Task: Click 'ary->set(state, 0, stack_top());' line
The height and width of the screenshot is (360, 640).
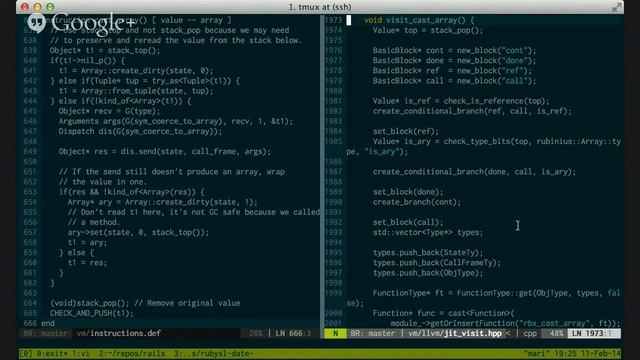Action: (138, 233)
